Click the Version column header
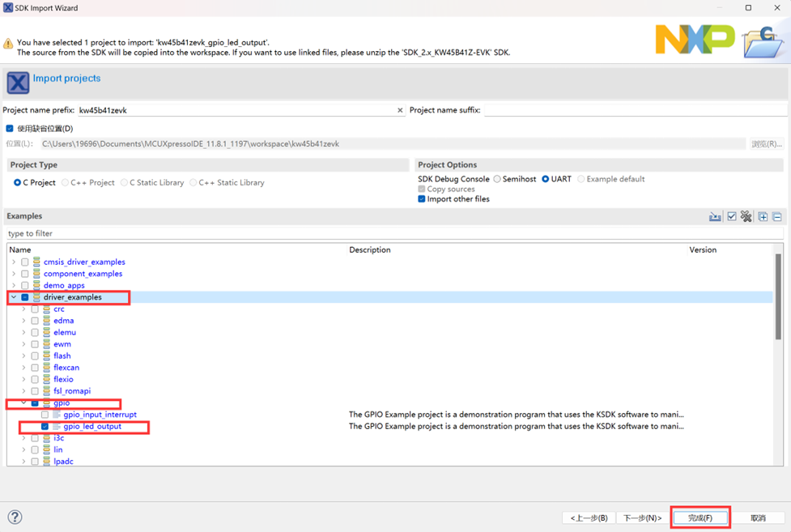This screenshot has width=791, height=532. tap(702, 250)
